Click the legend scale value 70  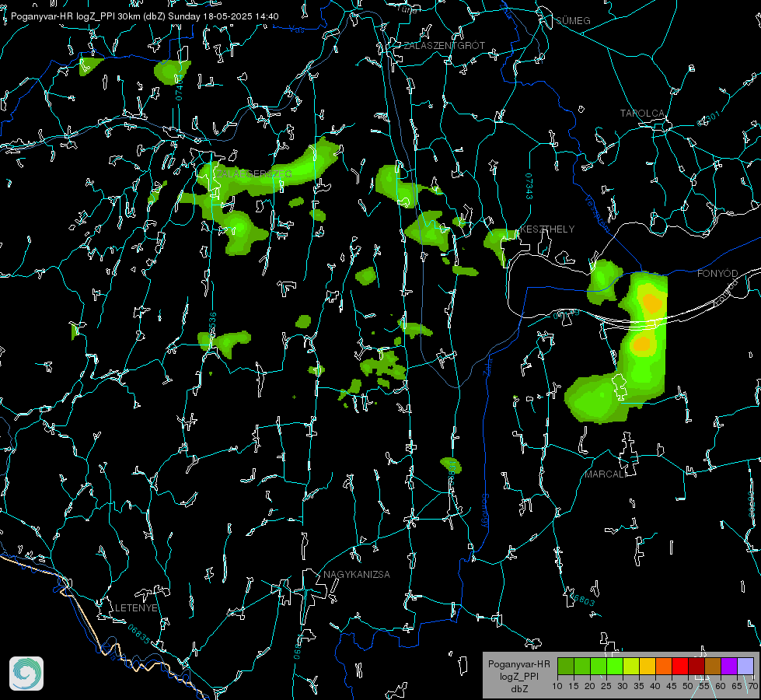753,687
